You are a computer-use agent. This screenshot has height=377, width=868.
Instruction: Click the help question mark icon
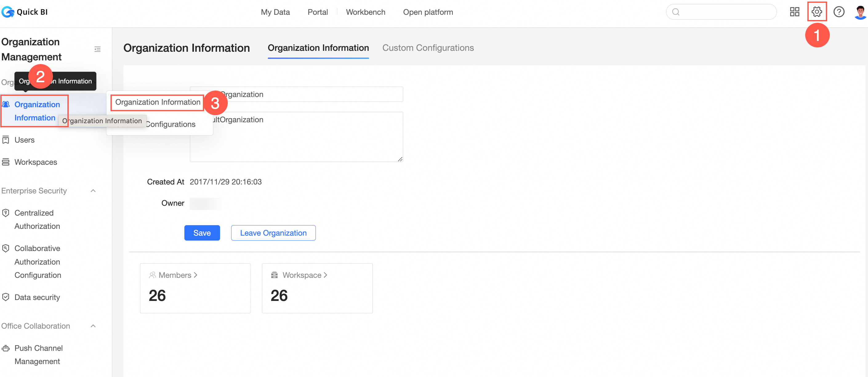pyautogui.click(x=839, y=12)
